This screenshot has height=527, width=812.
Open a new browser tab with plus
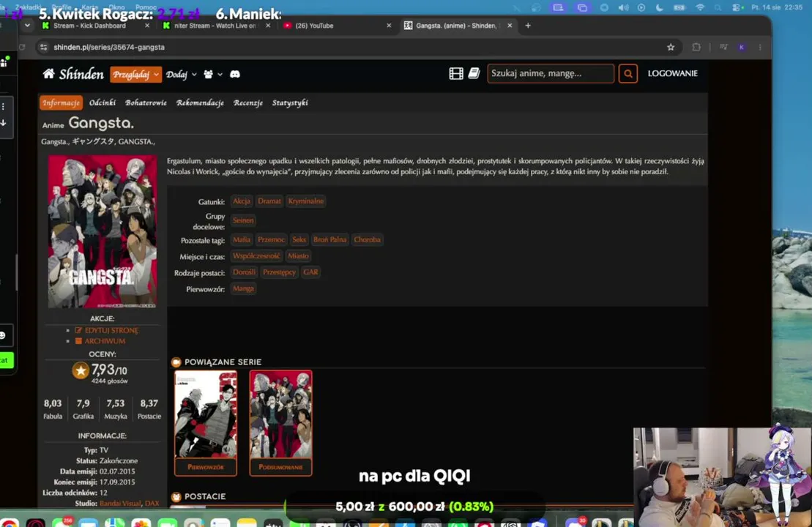click(x=528, y=26)
